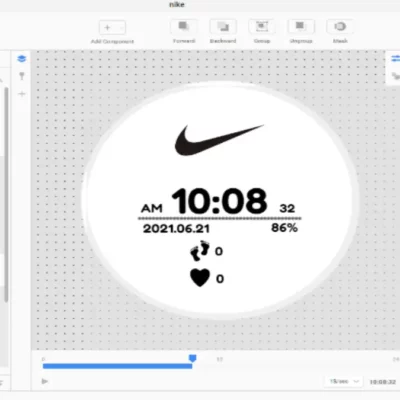Click the Add Component plus button
The height and width of the screenshot is (400, 400).
pos(107,28)
